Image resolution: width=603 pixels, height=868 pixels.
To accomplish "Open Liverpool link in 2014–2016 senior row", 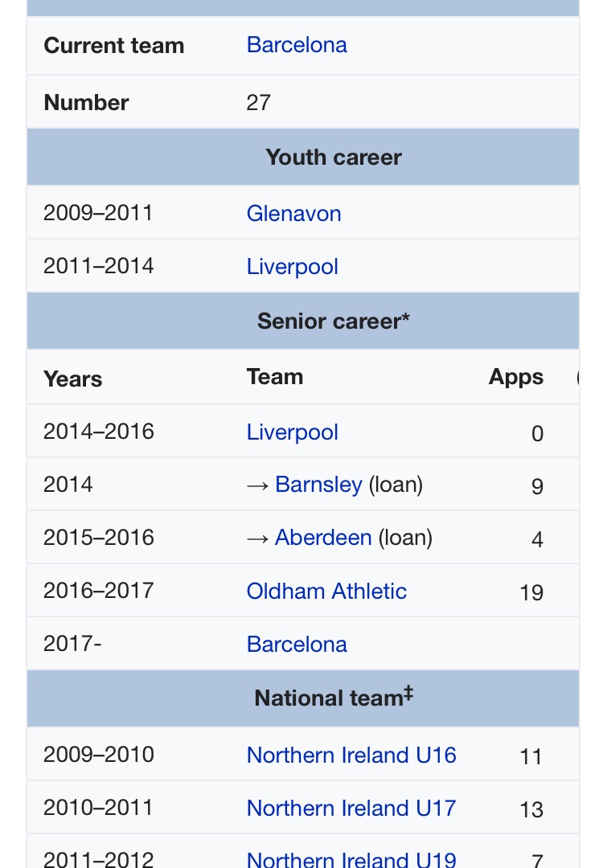I will (x=292, y=432).
